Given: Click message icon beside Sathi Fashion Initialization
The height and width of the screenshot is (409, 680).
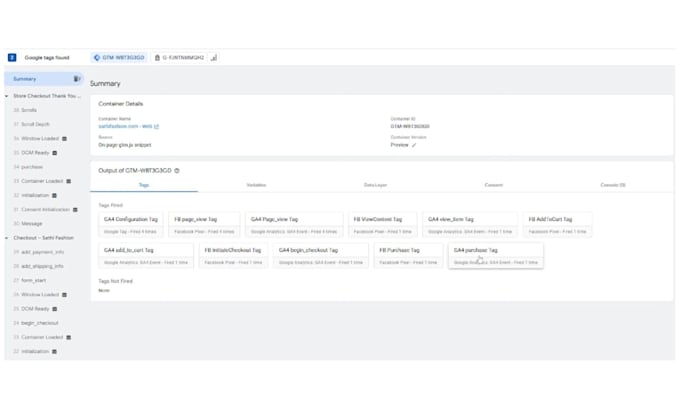Looking at the screenshot, I should tap(54, 352).
